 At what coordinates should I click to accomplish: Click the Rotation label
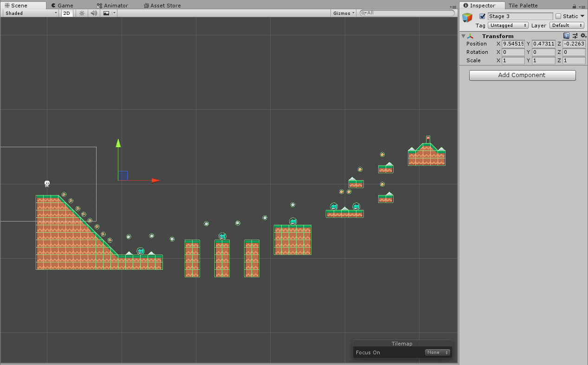477,52
